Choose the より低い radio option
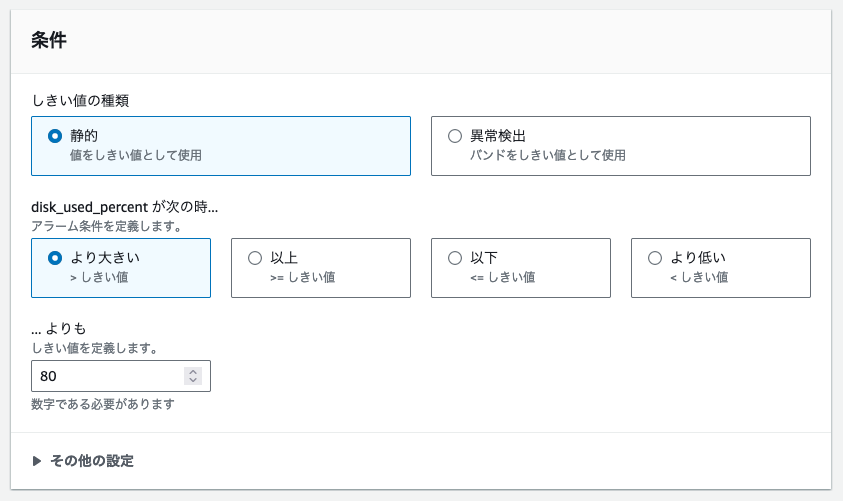 coord(655,258)
